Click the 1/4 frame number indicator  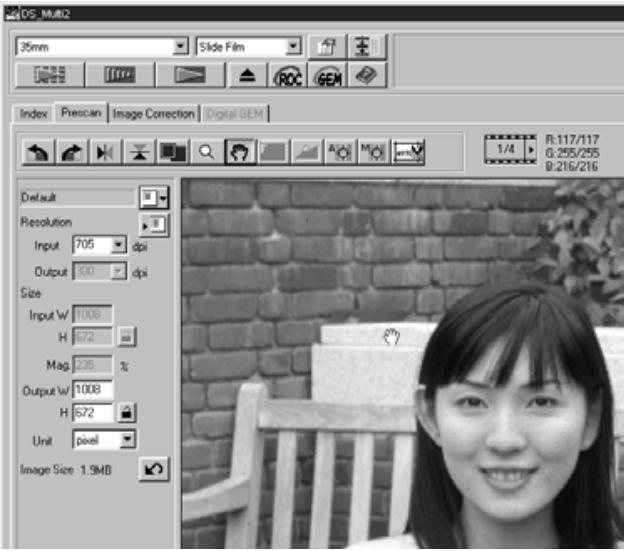[x=505, y=150]
